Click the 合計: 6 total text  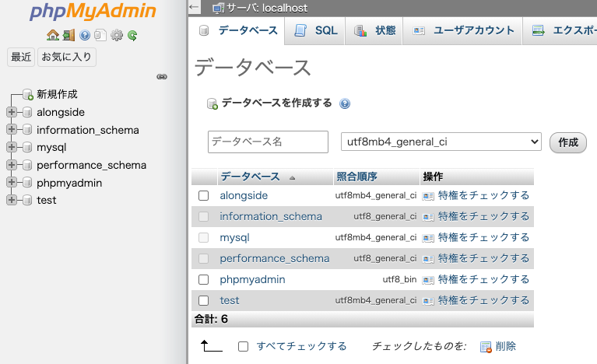211,319
